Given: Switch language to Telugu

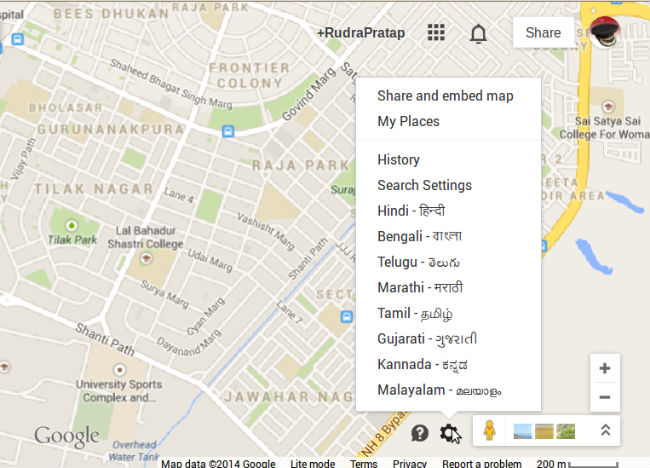Looking at the screenshot, I should pos(418,262).
